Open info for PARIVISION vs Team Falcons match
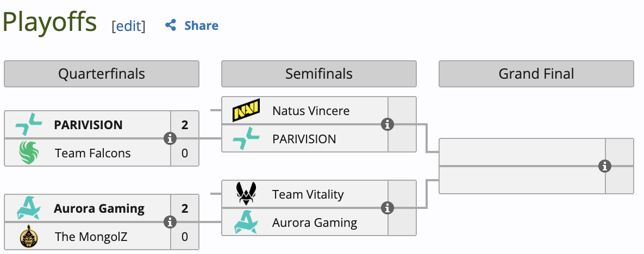Viewport: 644px width, 254px height. [170, 139]
